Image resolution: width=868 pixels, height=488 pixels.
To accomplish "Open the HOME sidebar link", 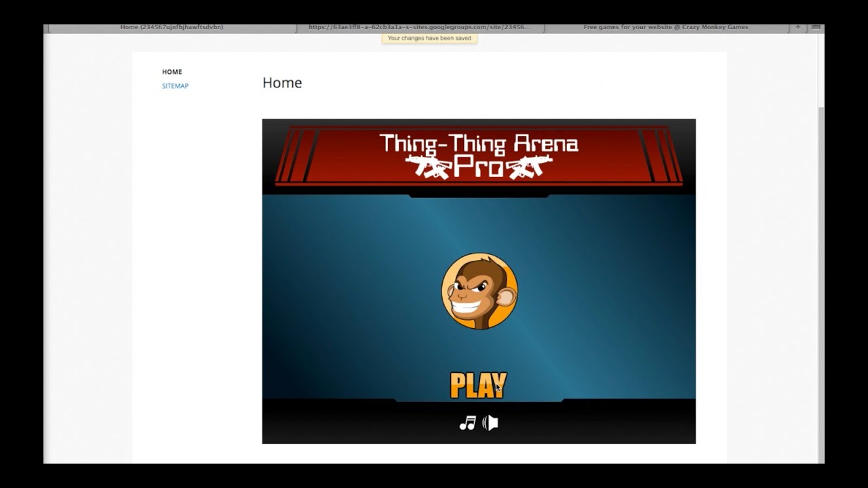I will click(172, 72).
